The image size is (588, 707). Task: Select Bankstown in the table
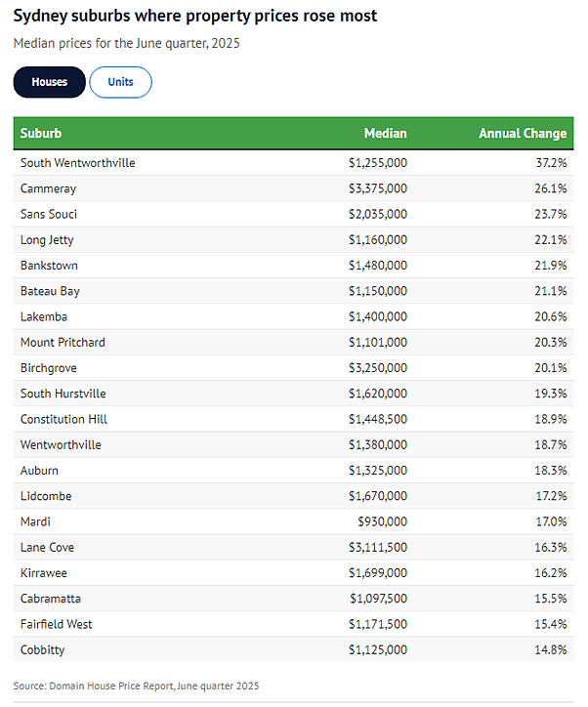(x=49, y=266)
